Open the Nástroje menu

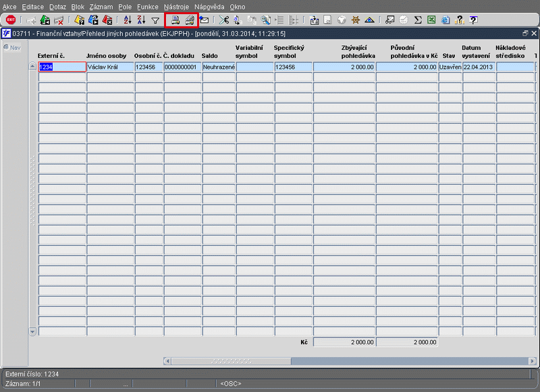pos(176,7)
